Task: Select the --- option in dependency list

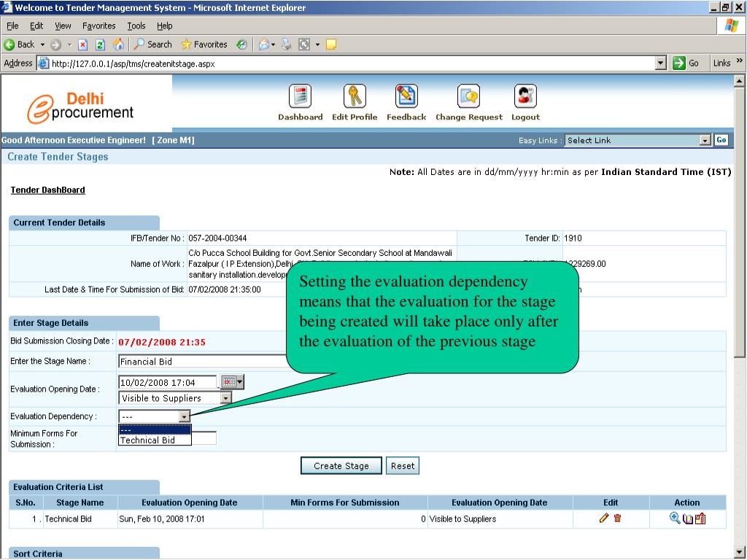Action: pyautogui.click(x=155, y=429)
